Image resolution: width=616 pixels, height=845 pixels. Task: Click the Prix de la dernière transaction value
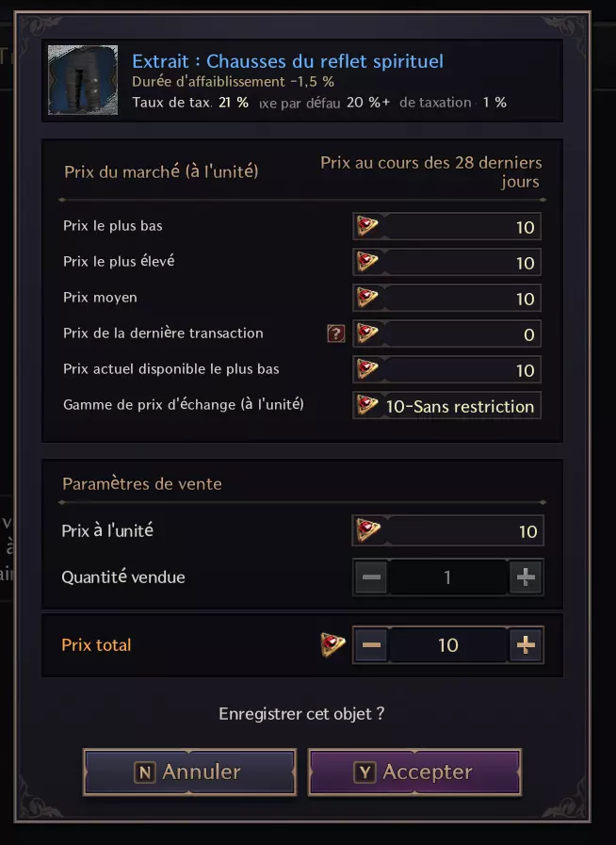[460, 333]
